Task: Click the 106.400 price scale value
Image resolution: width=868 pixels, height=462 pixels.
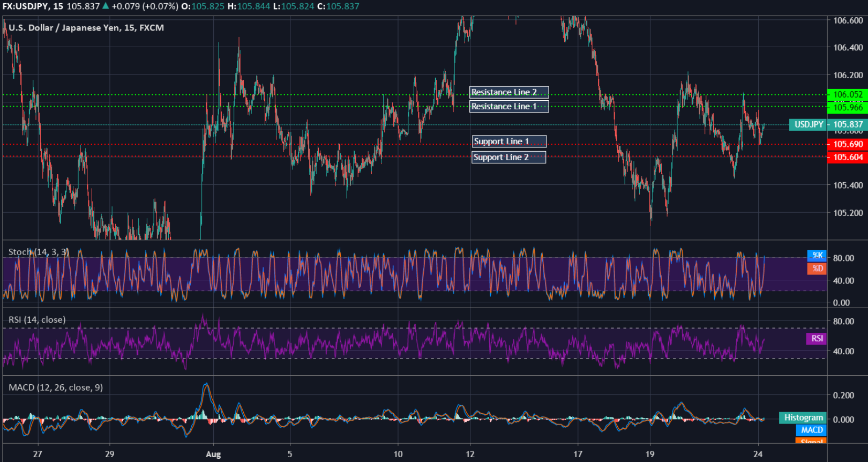Action: click(848, 48)
